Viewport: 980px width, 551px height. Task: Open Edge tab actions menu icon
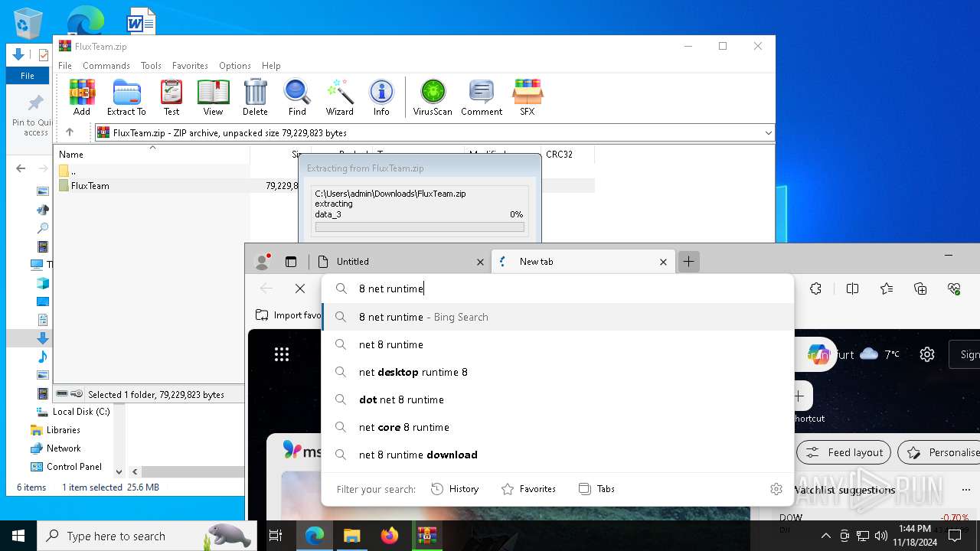[291, 262]
